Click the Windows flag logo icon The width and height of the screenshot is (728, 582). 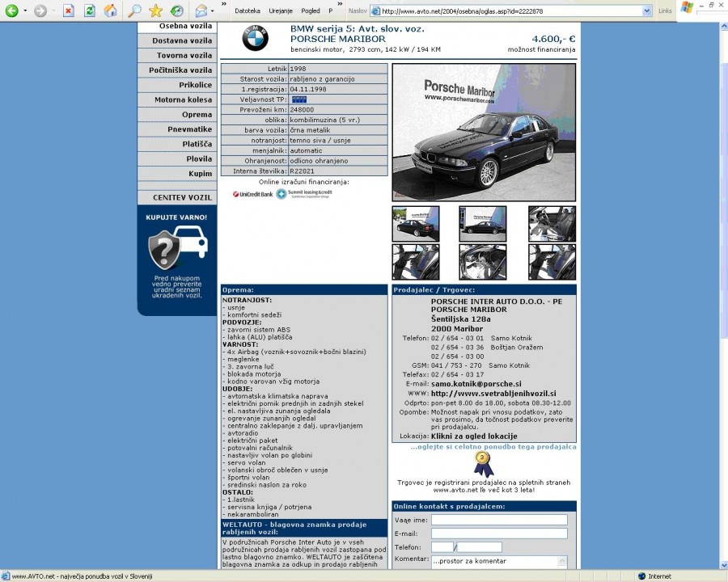tap(687, 7)
